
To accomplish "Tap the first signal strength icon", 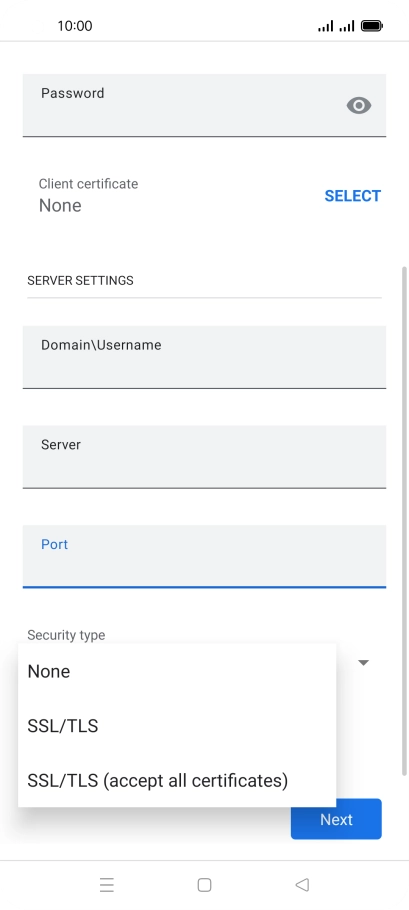I will click(x=325, y=26).
